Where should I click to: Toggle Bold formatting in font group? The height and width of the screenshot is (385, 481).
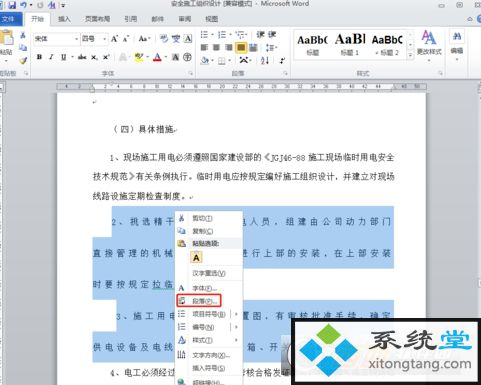click(39, 57)
